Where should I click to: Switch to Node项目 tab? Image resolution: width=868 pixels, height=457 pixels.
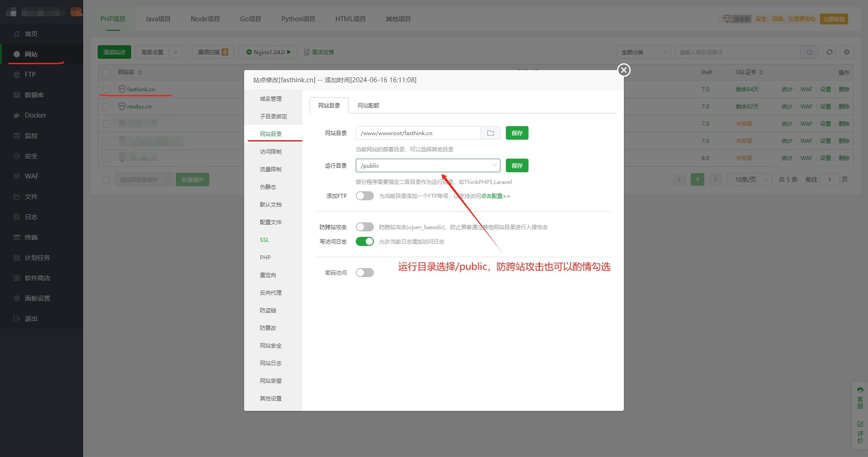pyautogui.click(x=205, y=19)
